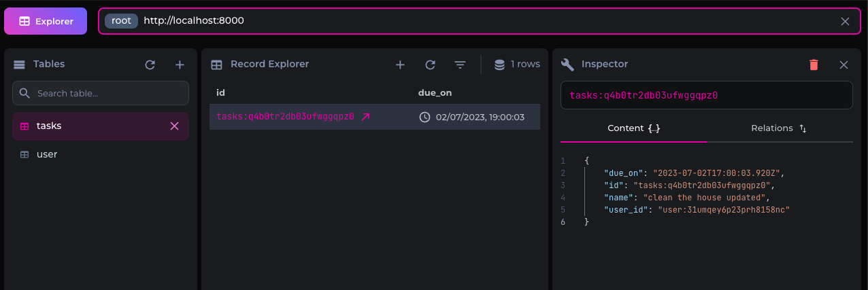Close the Inspector panel
Viewport: 868px width, 290px height.
click(x=844, y=65)
